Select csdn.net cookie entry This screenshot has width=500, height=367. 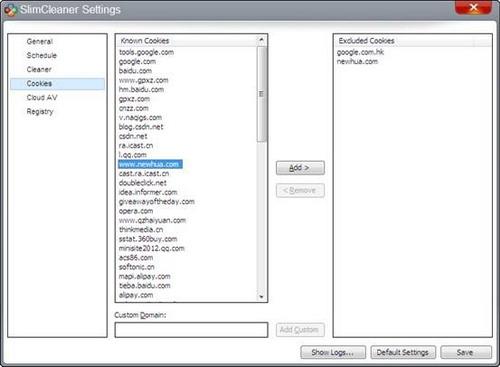133,136
